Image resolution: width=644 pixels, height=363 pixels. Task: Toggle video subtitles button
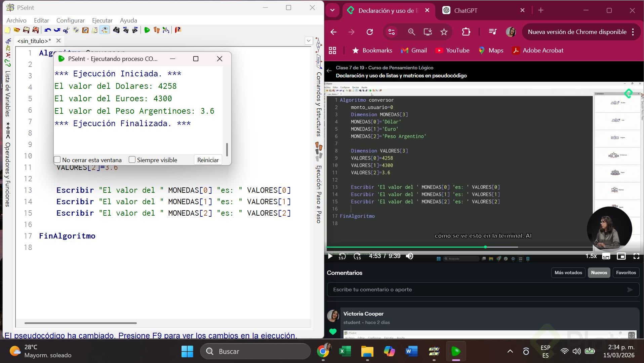[606, 256]
